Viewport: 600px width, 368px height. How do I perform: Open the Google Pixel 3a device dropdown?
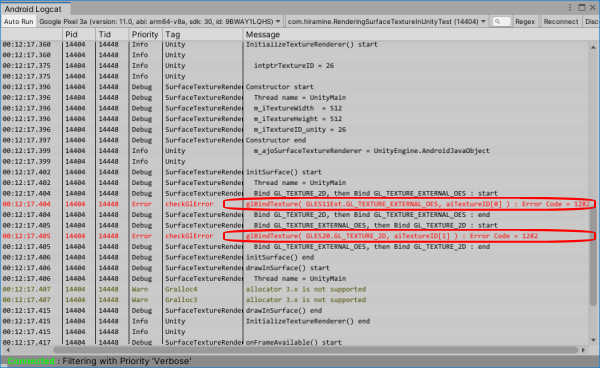[x=160, y=22]
